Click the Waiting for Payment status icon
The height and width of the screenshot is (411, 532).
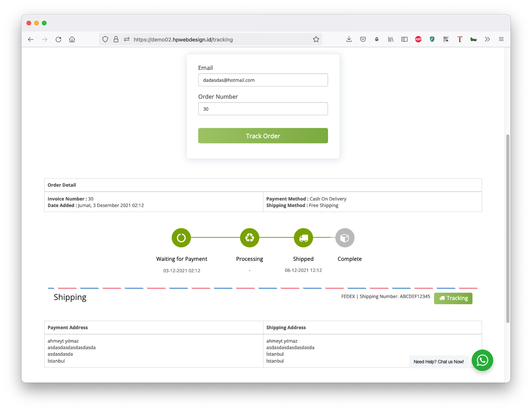181,238
